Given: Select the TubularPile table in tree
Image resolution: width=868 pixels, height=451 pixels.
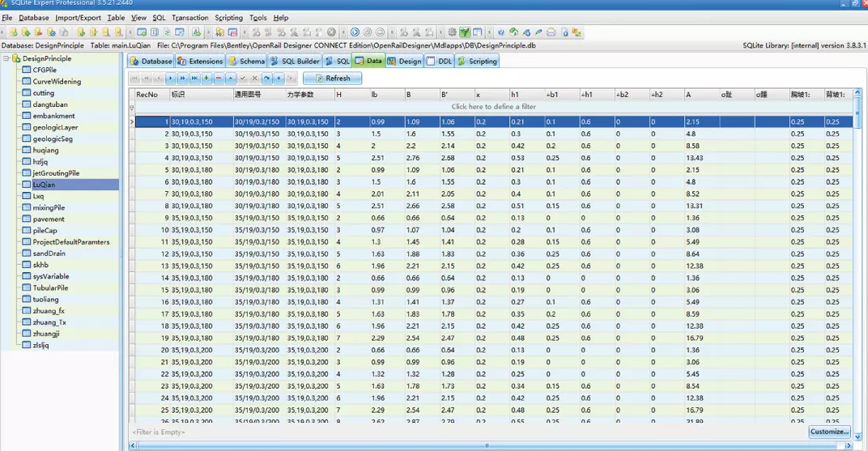Looking at the screenshot, I should [x=50, y=287].
